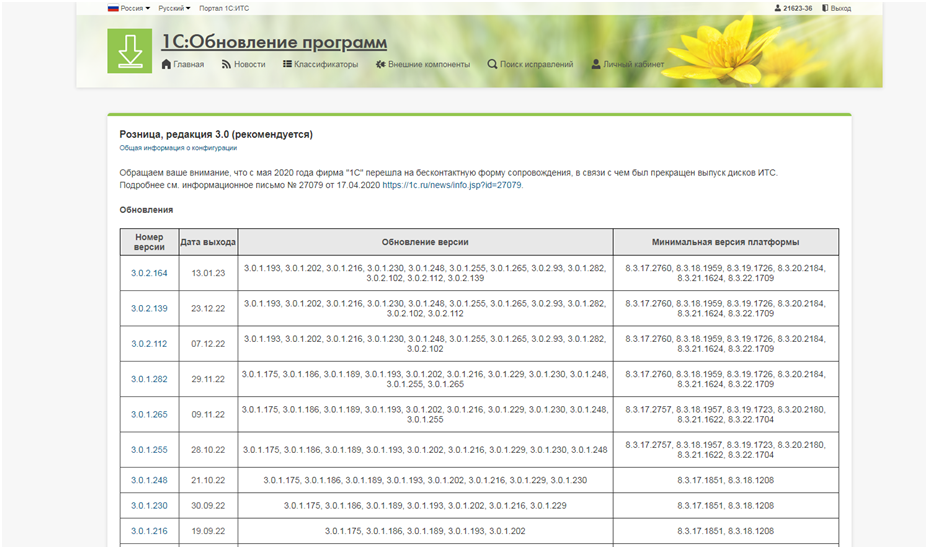Click the release date 29.11.22

pyautogui.click(x=208, y=379)
